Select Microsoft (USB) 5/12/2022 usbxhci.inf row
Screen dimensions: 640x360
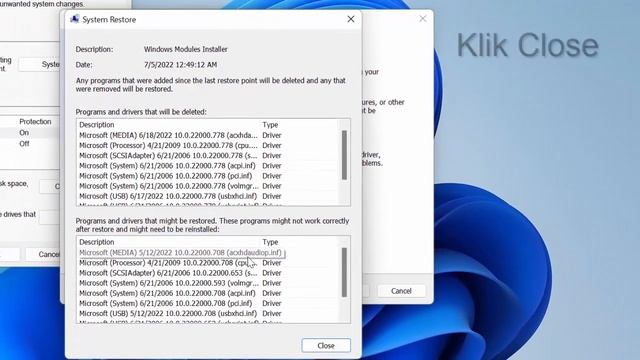coord(208,314)
